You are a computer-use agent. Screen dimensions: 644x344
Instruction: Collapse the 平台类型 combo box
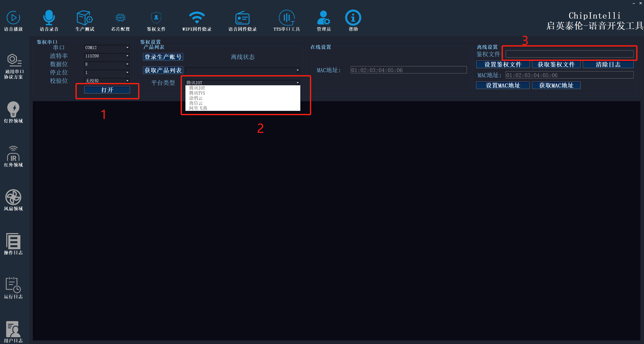(x=243, y=83)
